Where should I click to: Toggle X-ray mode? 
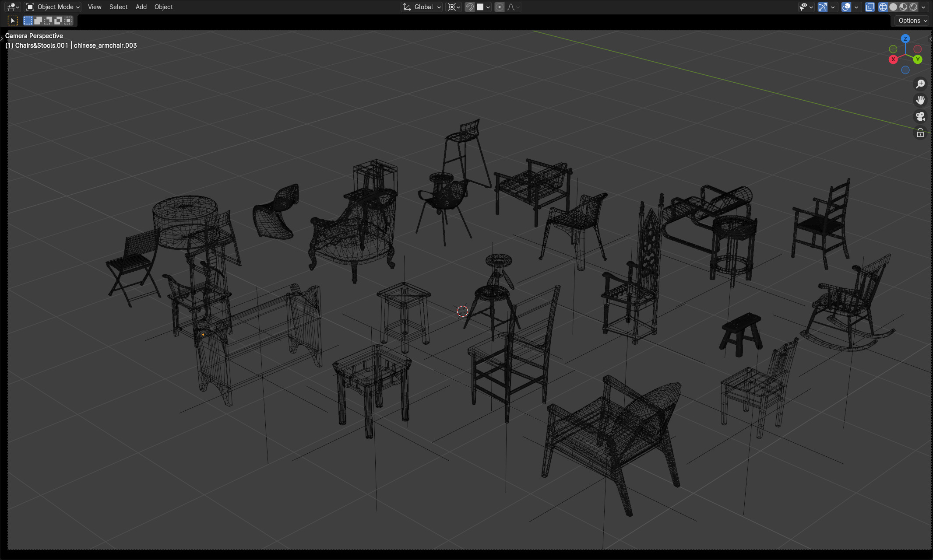870,7
